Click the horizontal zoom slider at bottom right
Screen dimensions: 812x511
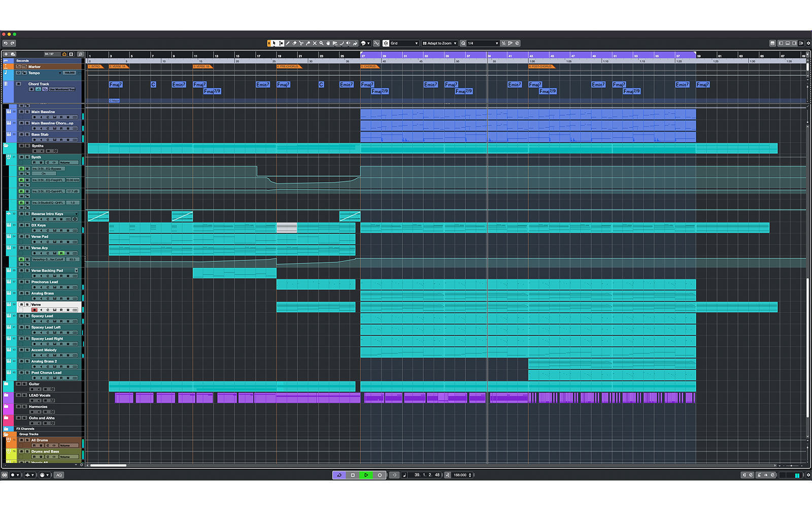(791, 465)
